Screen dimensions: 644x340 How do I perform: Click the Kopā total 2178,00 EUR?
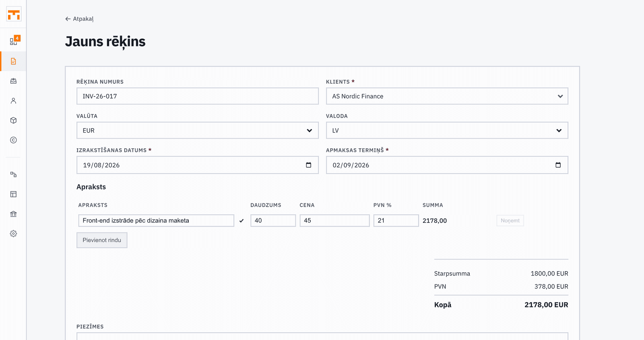546,305
